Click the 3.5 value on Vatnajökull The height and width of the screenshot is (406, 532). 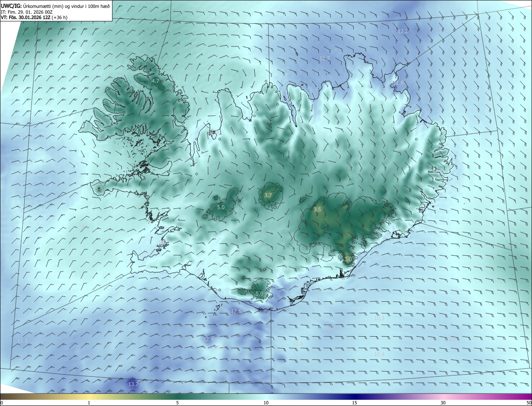(x=317, y=210)
